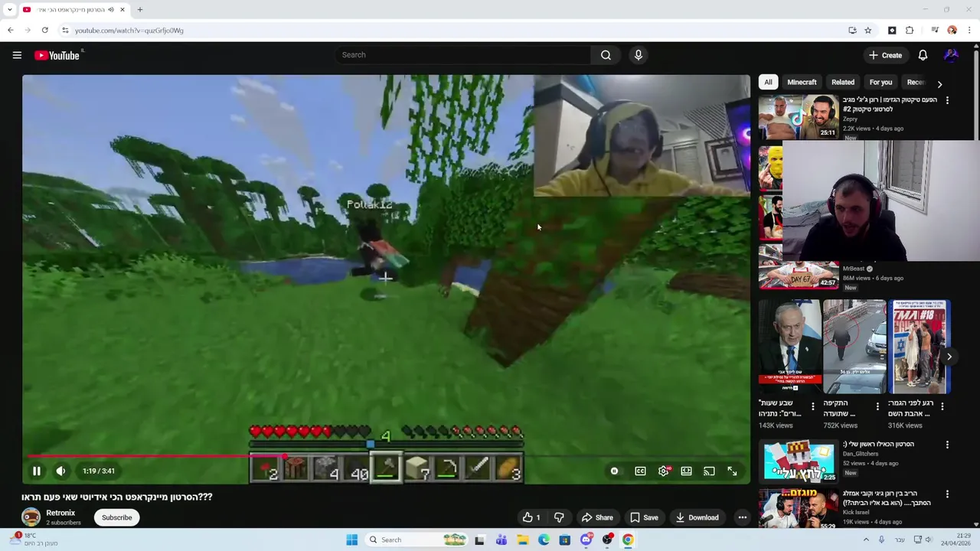980x551 pixels.
Task: Go back in the browser
Action: coord(10,31)
